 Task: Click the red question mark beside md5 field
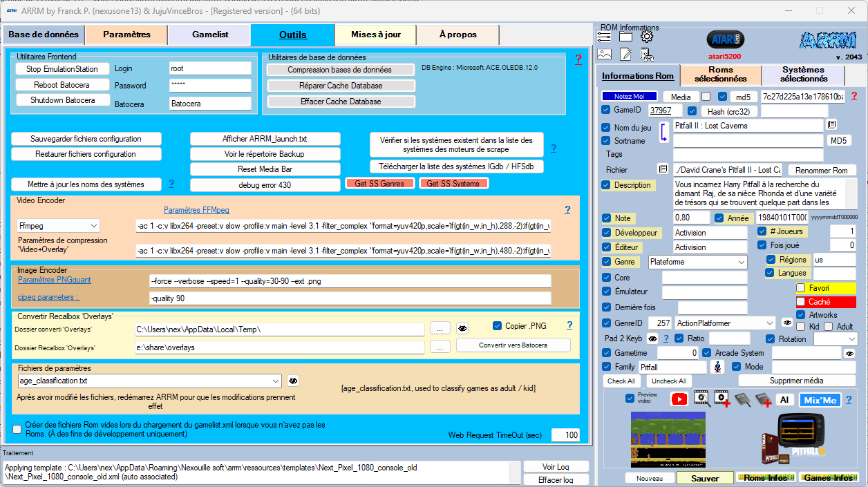pyautogui.click(x=854, y=96)
